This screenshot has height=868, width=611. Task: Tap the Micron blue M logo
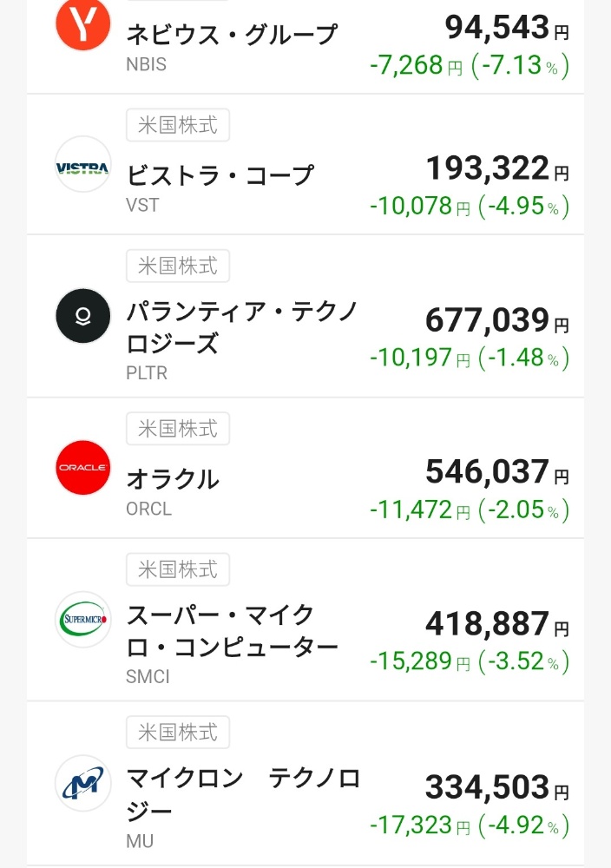[x=83, y=783]
